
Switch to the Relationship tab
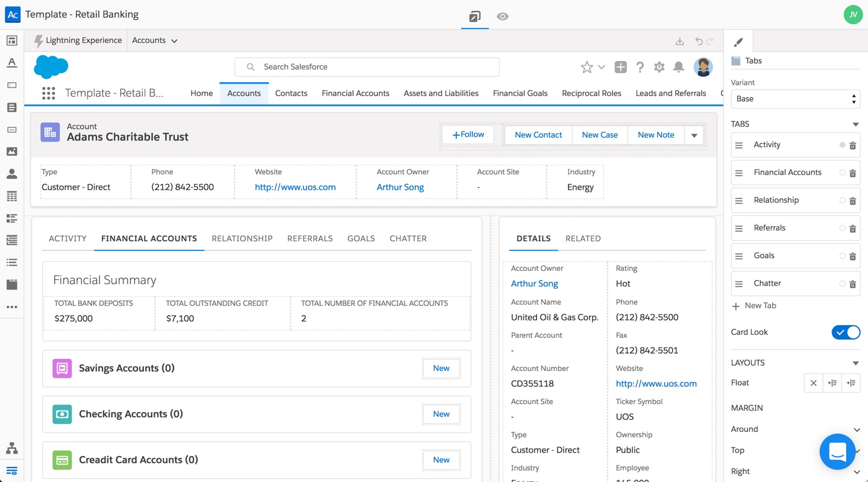click(x=242, y=238)
